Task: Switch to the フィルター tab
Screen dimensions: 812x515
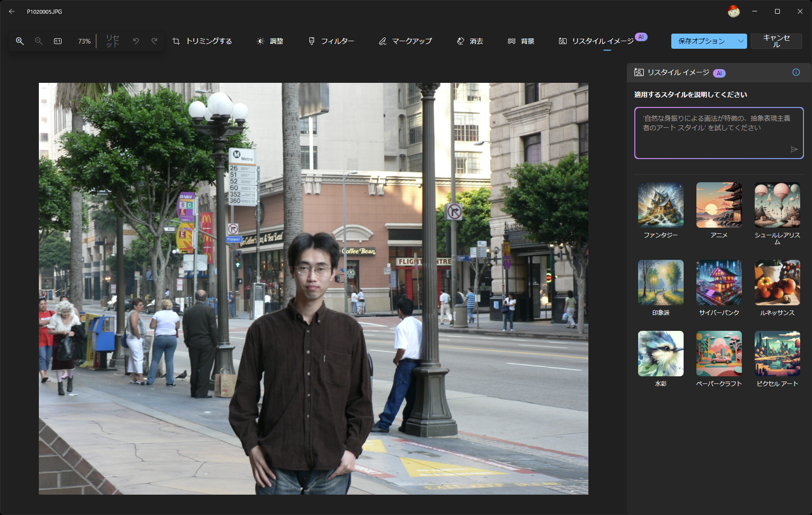Action: pos(331,41)
